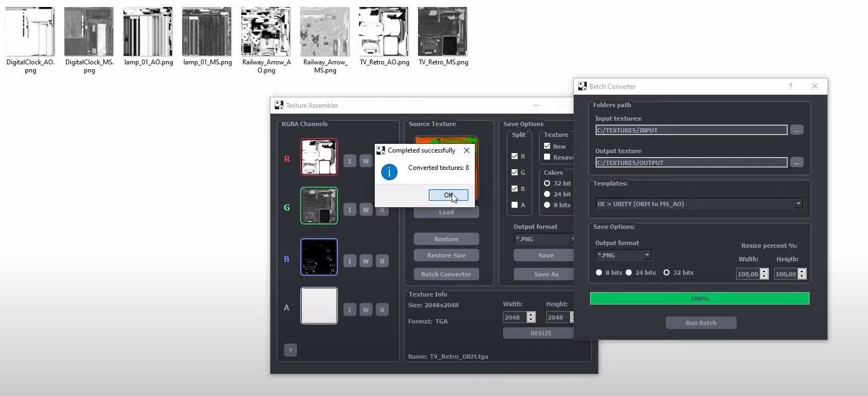
Task: Browse for Output texture folder
Action: click(797, 162)
